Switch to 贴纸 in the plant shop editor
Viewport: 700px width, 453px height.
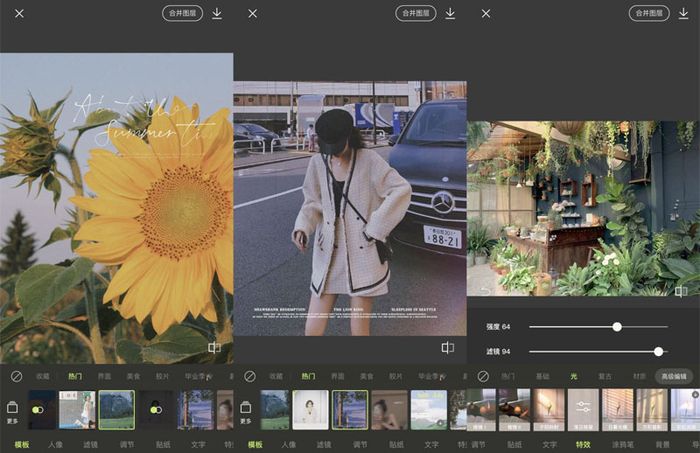(515, 444)
